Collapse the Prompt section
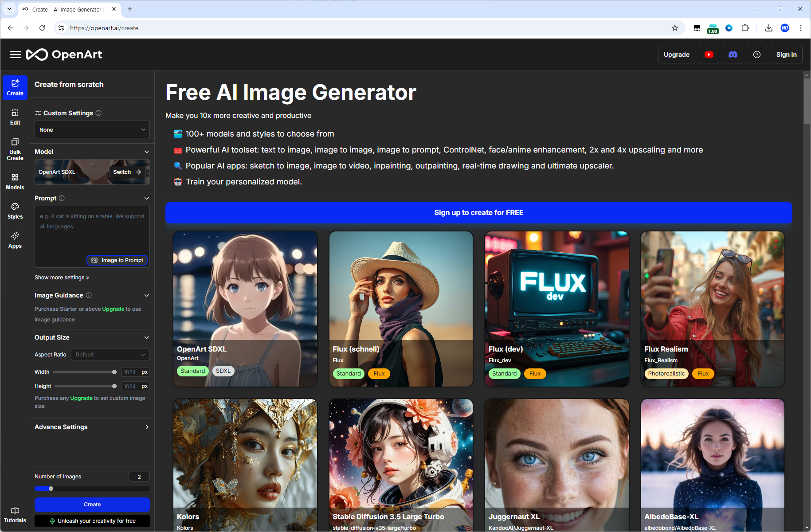The width and height of the screenshot is (811, 532). click(147, 198)
